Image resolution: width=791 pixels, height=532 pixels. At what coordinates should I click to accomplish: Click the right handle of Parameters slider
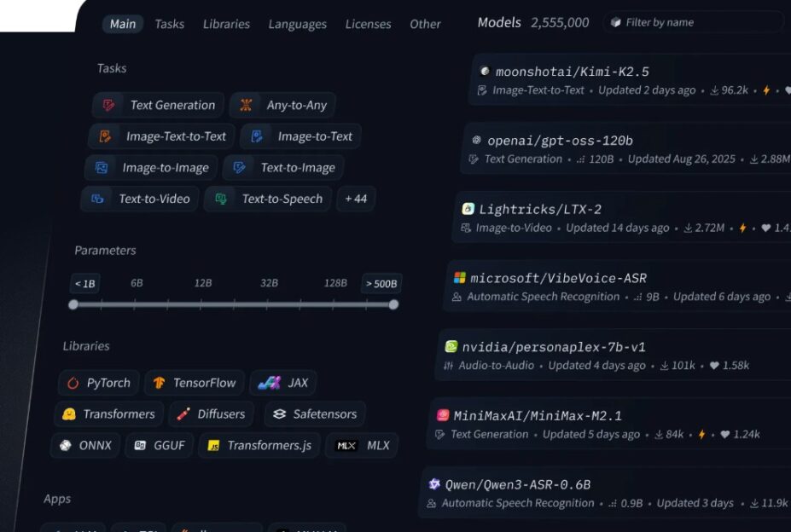(393, 304)
